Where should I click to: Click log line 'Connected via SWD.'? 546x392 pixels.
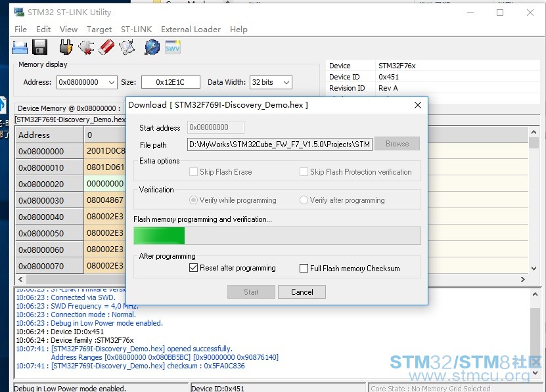click(66, 297)
